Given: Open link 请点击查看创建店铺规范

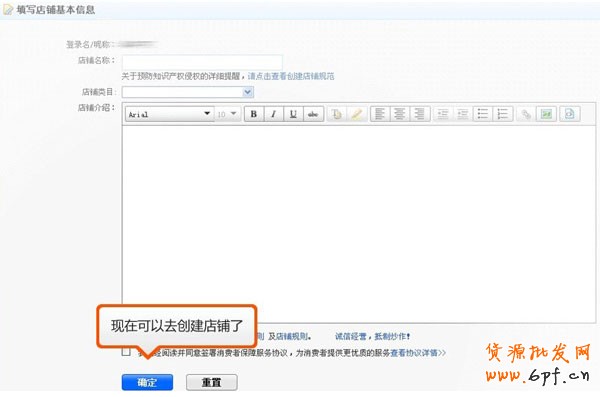Looking at the screenshot, I should 291,76.
